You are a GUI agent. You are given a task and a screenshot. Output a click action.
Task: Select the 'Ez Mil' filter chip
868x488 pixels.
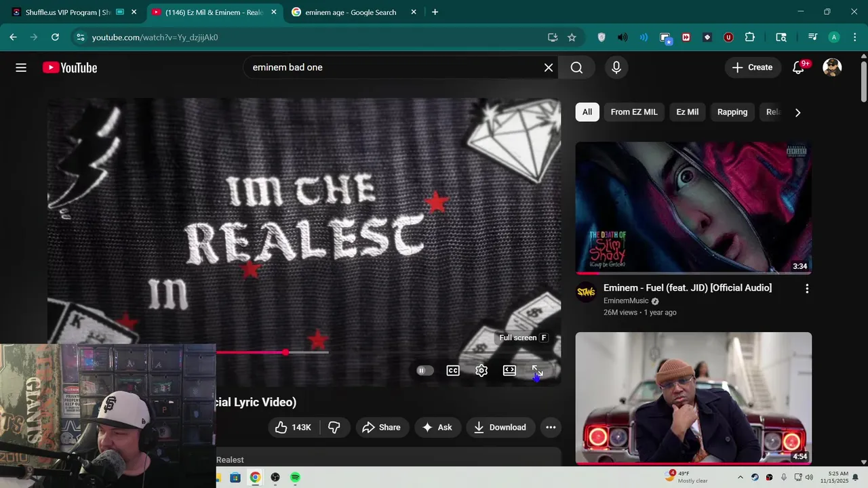coord(688,113)
